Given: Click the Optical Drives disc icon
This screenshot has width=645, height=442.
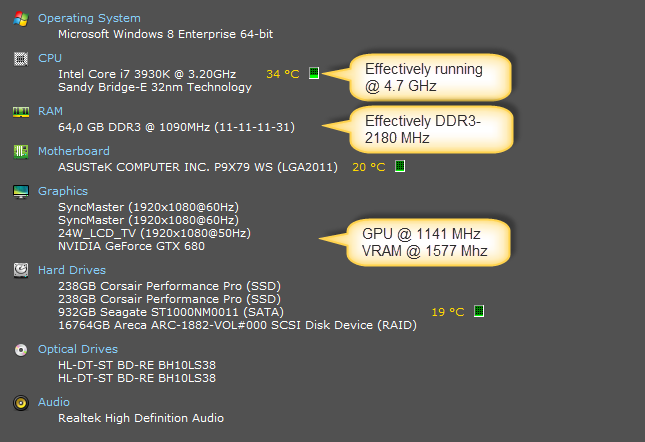Looking at the screenshot, I should (20, 350).
